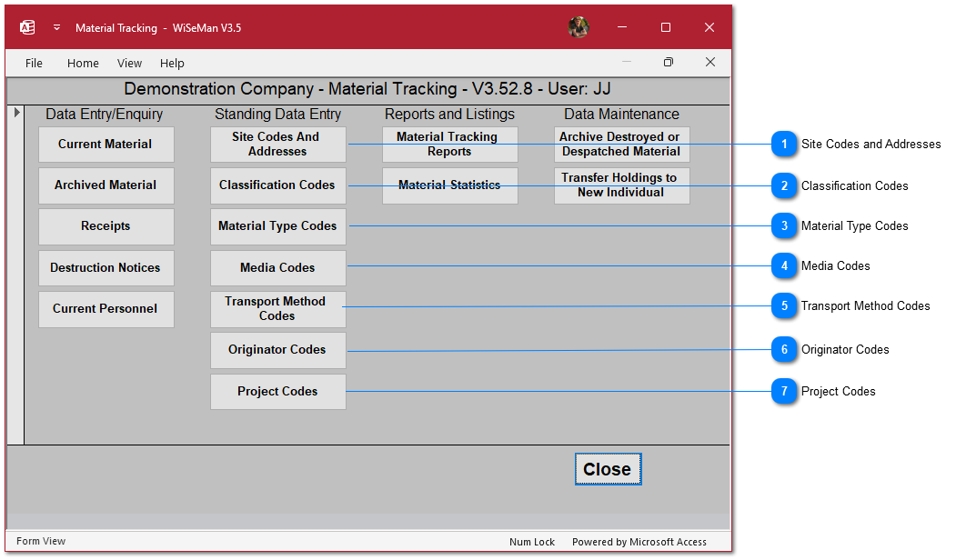Open Material Type Codes

(277, 226)
